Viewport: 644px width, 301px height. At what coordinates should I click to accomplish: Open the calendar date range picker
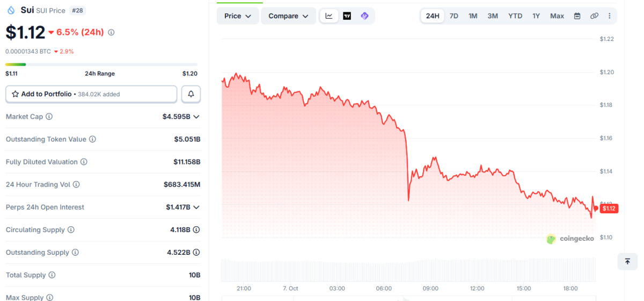577,16
